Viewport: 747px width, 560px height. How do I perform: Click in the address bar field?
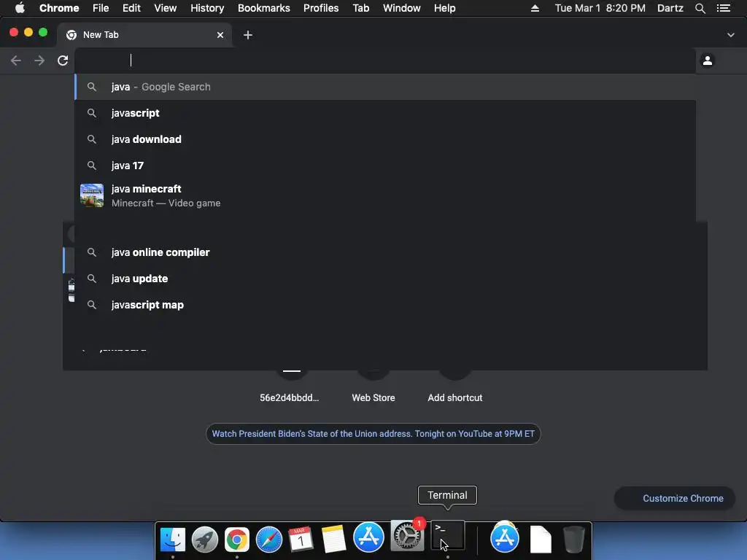coord(385,60)
